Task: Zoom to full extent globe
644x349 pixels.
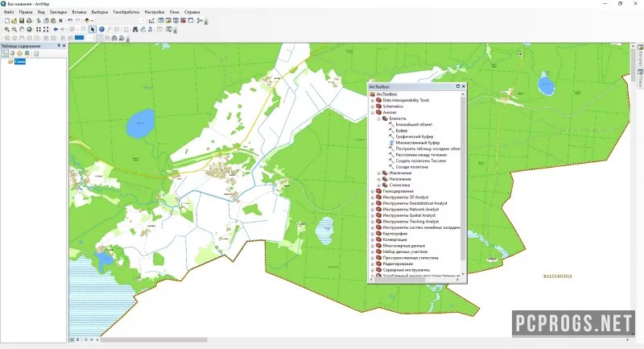Action: [29, 29]
